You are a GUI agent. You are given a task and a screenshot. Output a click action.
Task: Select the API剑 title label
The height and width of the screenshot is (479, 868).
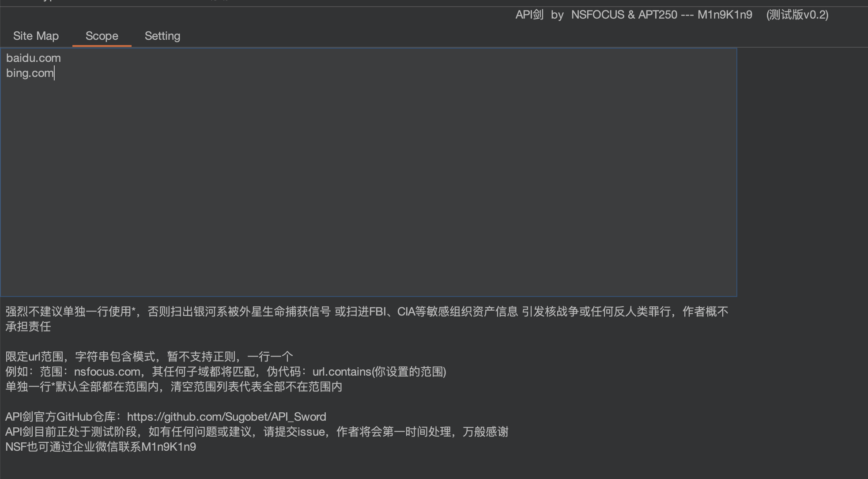[x=528, y=15]
